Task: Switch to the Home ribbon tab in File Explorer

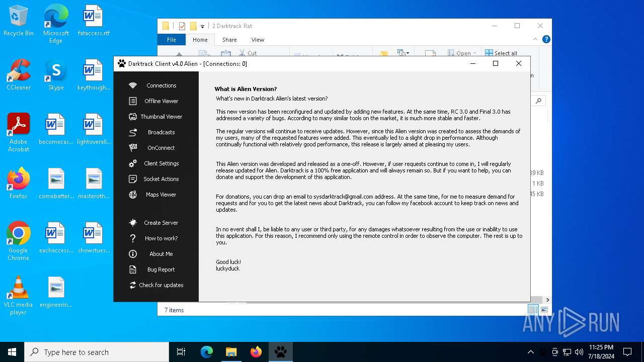Action: [200, 40]
